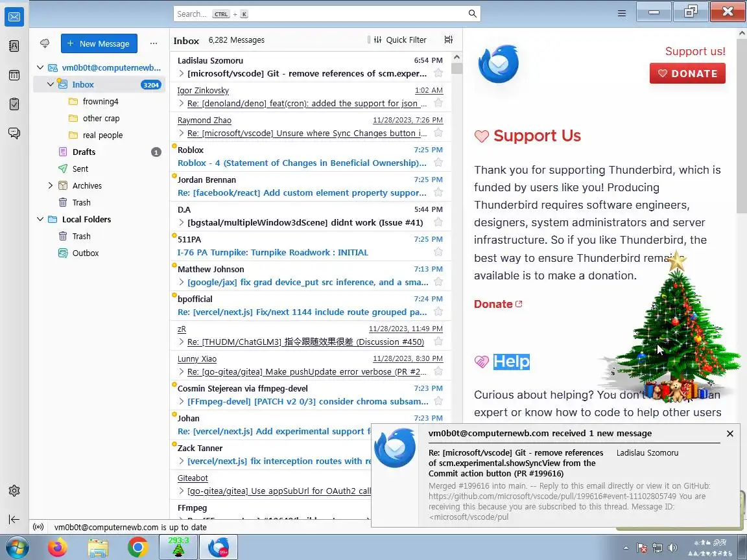The width and height of the screenshot is (747, 560).
Task: Click search magnifier icon
Action: pyautogui.click(x=472, y=14)
